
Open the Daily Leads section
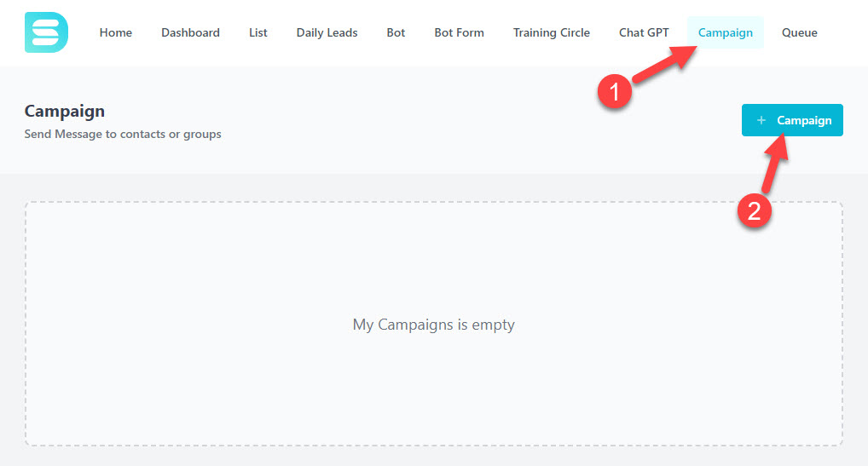click(327, 32)
